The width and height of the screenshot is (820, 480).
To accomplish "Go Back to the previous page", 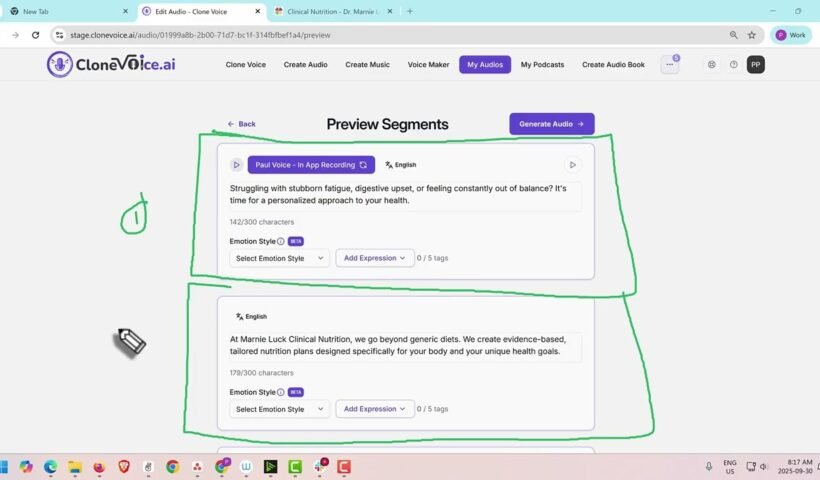I will (x=241, y=124).
